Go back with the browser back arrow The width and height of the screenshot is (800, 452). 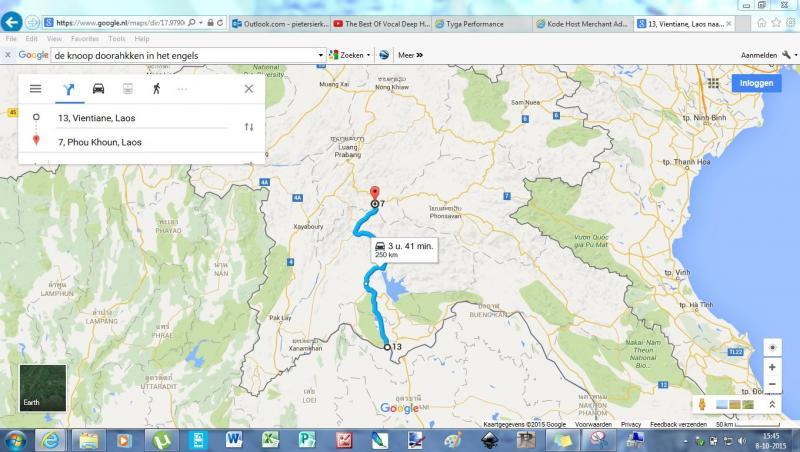pyautogui.click(x=11, y=22)
